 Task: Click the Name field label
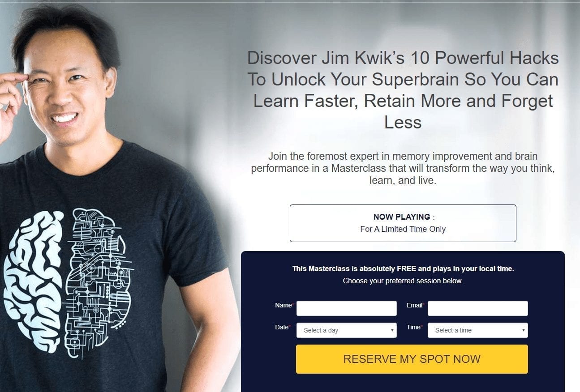click(283, 305)
